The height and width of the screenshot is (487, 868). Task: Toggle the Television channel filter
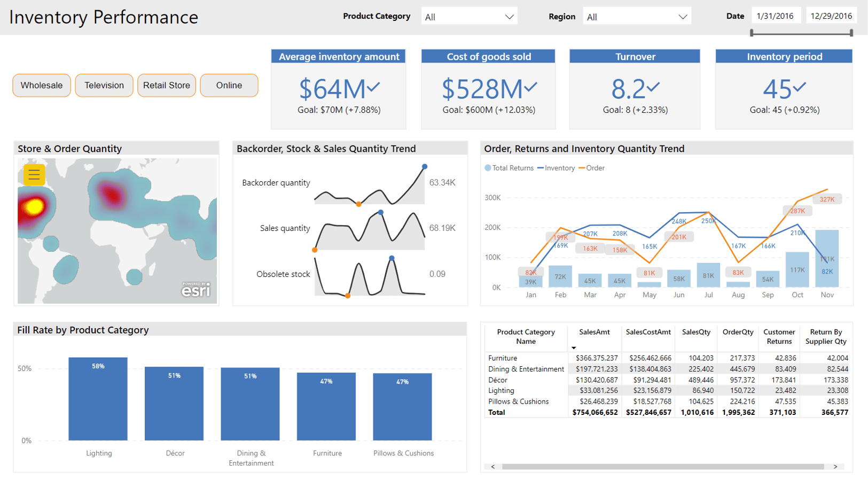click(104, 85)
